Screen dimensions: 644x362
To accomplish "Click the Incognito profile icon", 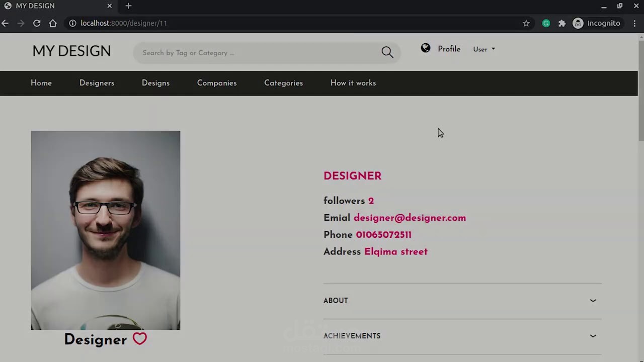I will (578, 23).
